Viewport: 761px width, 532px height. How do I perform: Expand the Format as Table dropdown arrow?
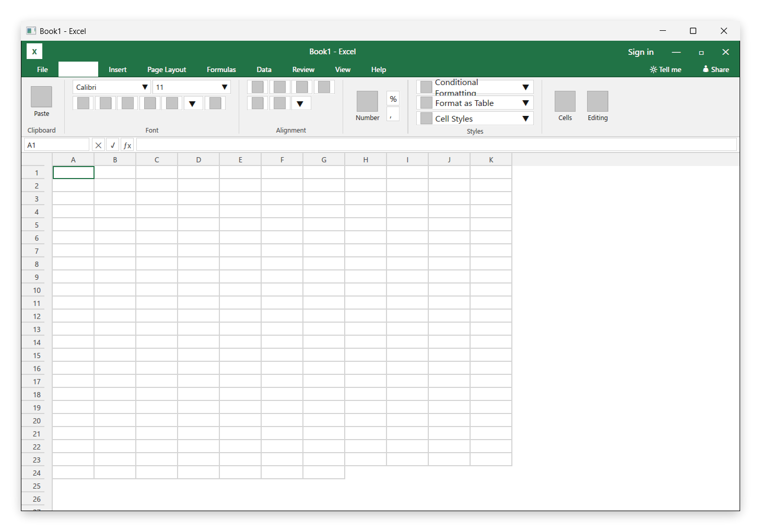(526, 103)
